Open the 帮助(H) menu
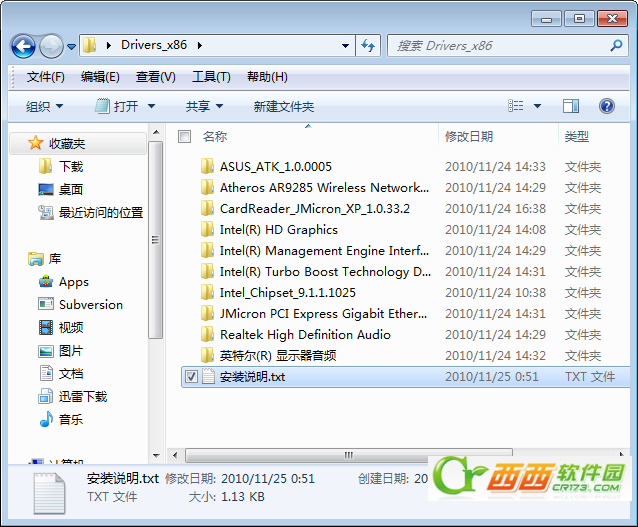Screen dimensions: 638x527 (267, 77)
